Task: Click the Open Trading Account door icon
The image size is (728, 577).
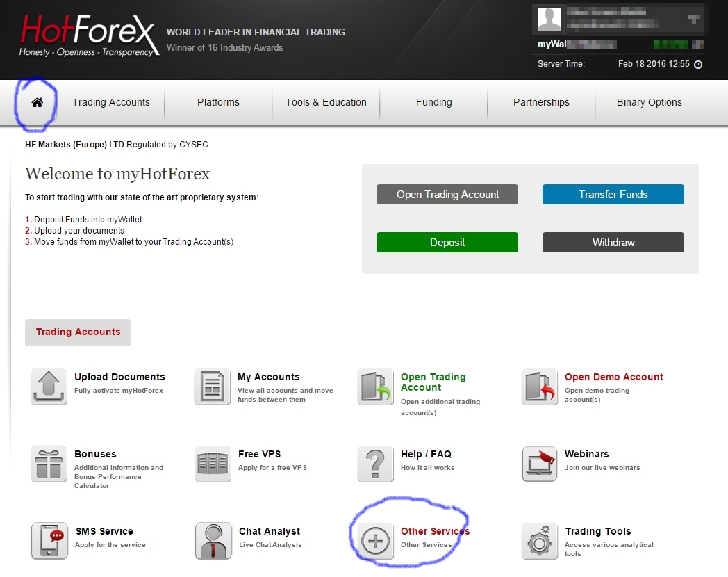Action: (x=376, y=387)
